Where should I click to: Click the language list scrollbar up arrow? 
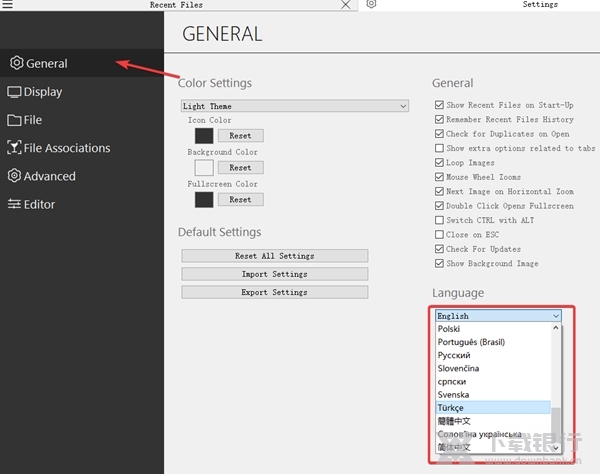[x=557, y=328]
